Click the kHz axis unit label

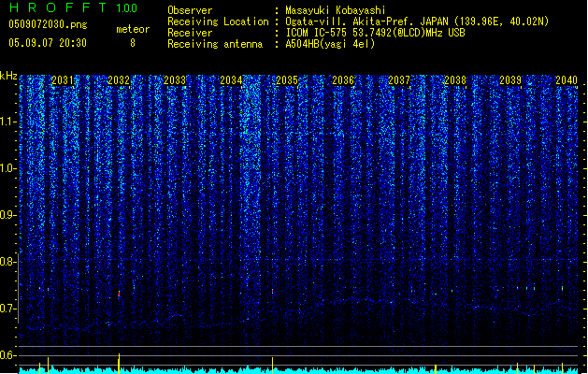pos(8,76)
